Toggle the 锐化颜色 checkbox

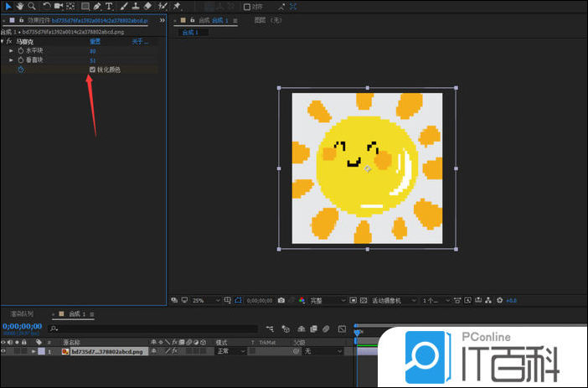92,70
